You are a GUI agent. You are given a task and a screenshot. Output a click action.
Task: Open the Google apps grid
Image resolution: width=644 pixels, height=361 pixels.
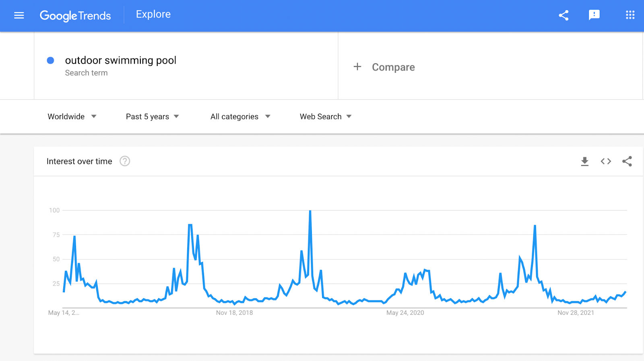630,15
